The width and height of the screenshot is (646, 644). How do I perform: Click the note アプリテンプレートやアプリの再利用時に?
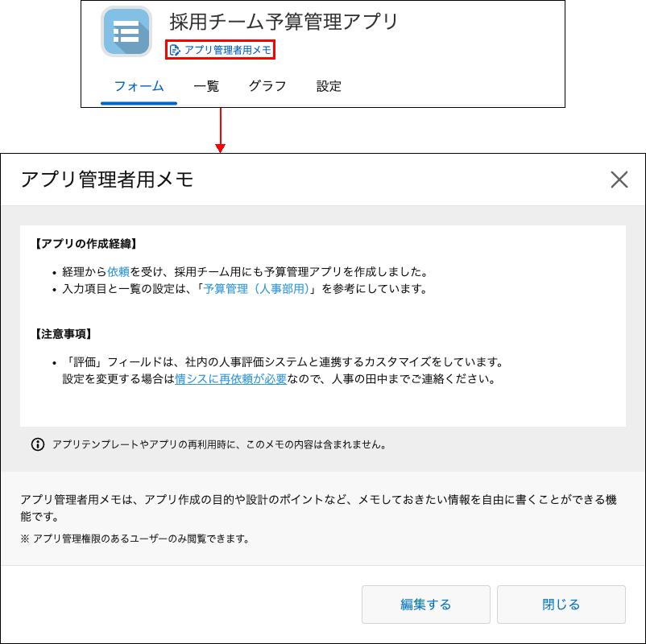pos(219,444)
